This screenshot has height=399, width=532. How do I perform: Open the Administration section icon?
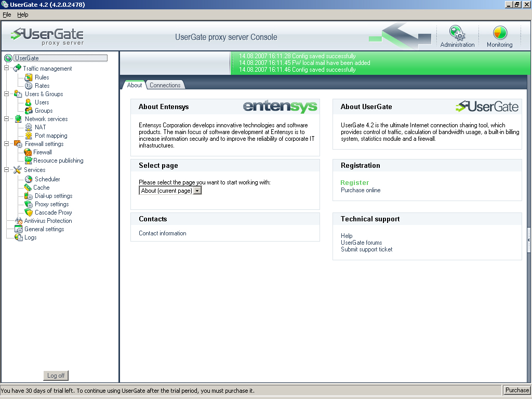coord(457,33)
